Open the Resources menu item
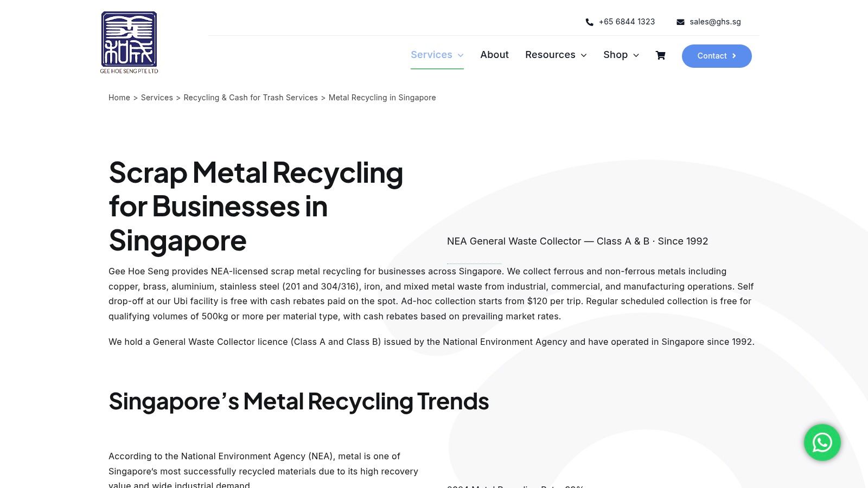Screen dimensions: 868x488 550,55
